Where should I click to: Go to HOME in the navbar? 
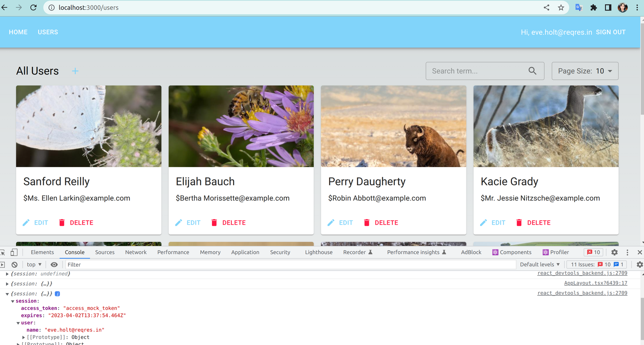(x=18, y=32)
